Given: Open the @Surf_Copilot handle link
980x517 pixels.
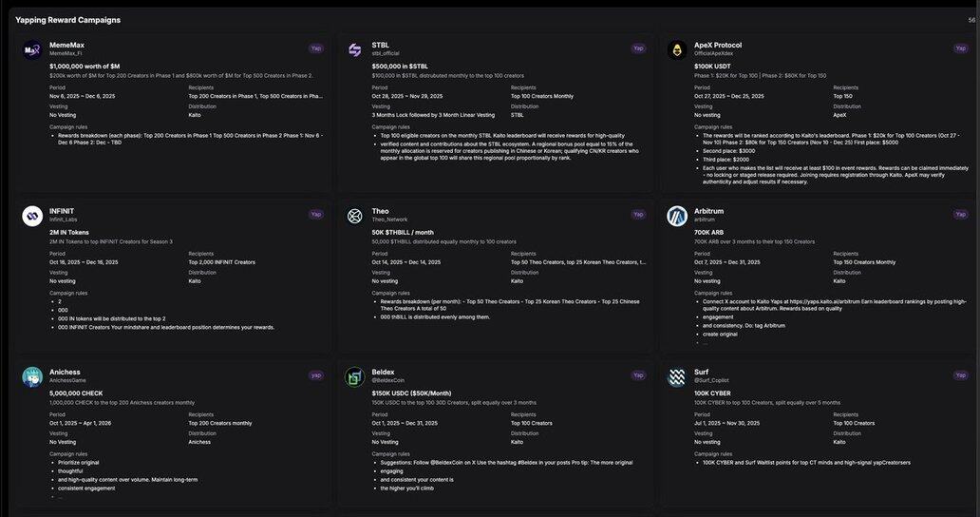Looking at the screenshot, I should tap(711, 380).
